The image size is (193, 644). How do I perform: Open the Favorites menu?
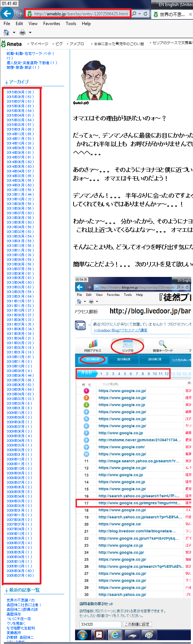click(51, 24)
